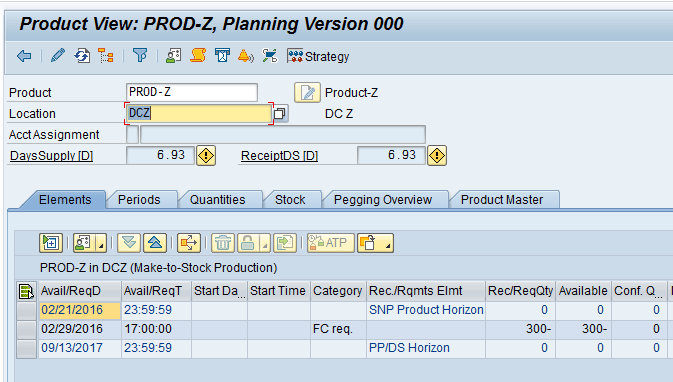Click the sort descending arrow icon
This screenshot has width=673, height=382.
click(129, 243)
